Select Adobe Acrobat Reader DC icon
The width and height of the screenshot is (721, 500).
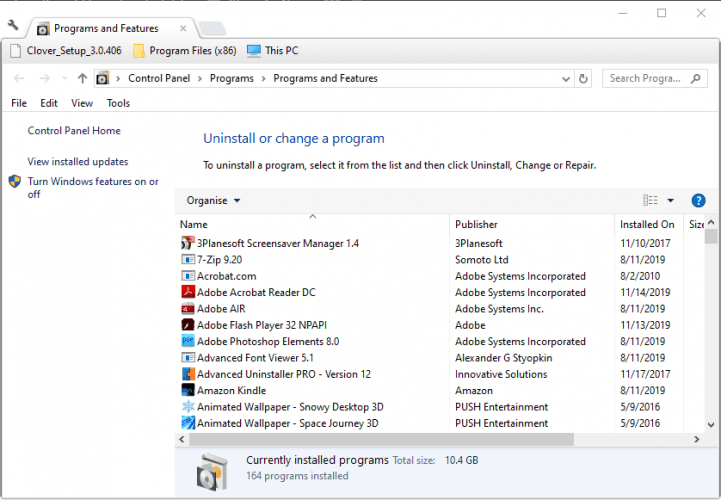coord(187,292)
